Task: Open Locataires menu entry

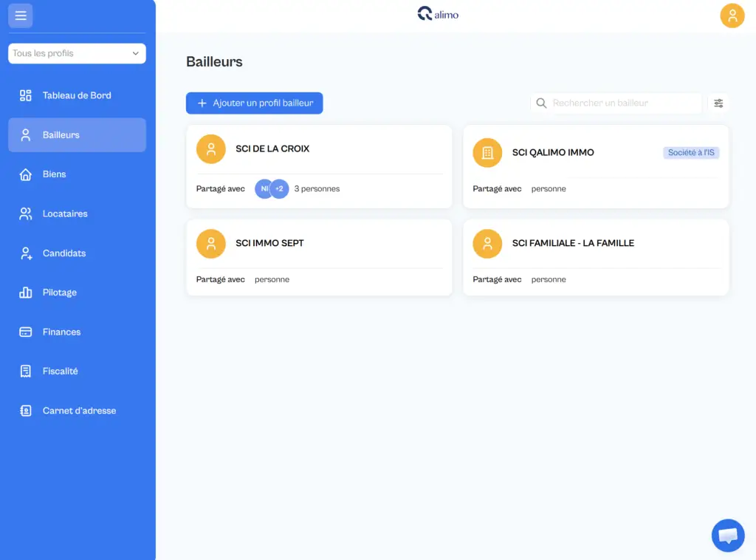Action: pyautogui.click(x=77, y=214)
